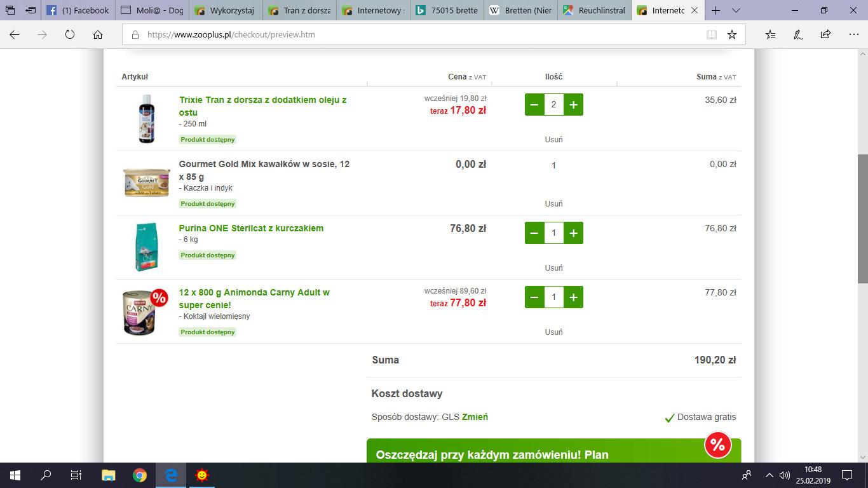Show hidden system tray icons
Screen dimensions: 868x488
770,475
